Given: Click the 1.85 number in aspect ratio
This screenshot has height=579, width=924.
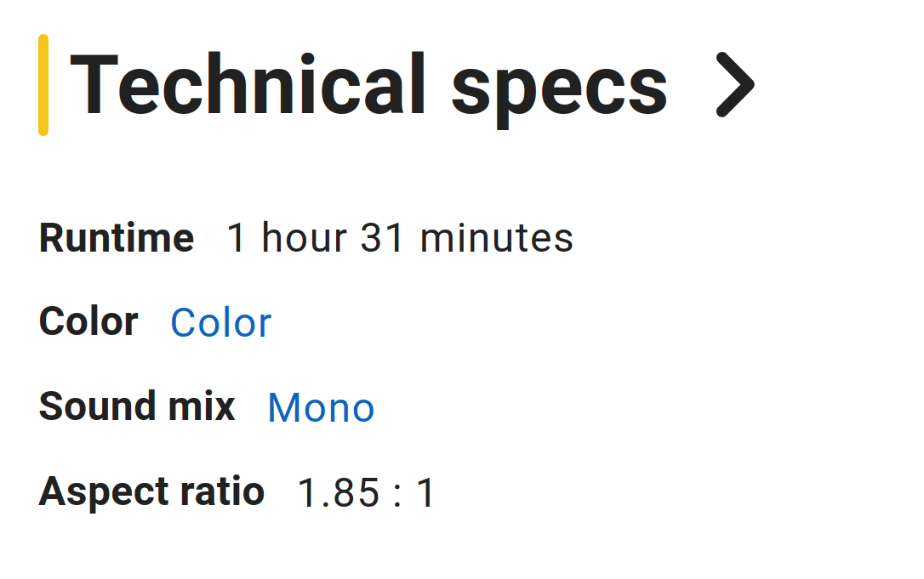Looking at the screenshot, I should pos(339,493).
